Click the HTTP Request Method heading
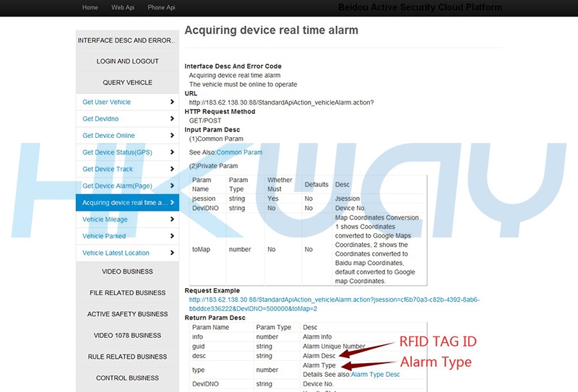The height and width of the screenshot is (392, 578). point(220,112)
